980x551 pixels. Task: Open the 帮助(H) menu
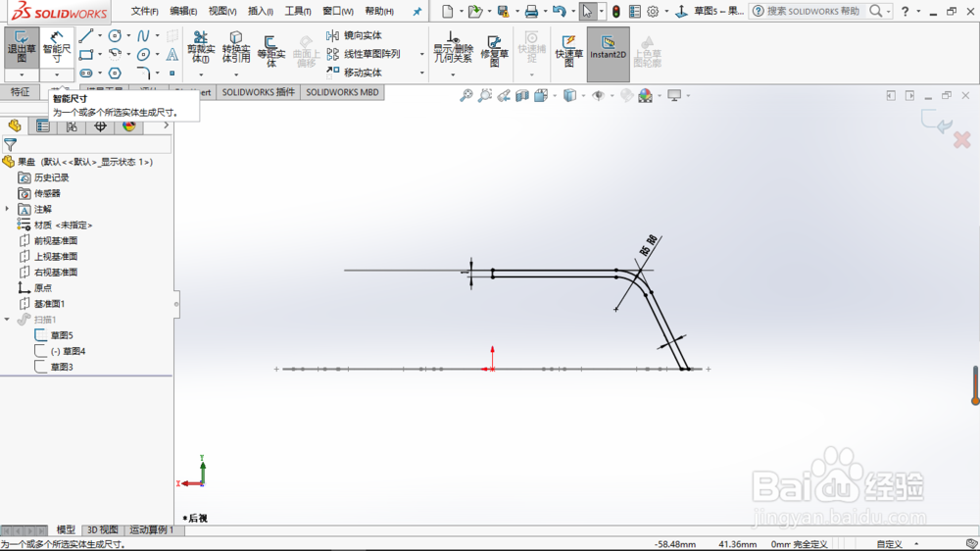coord(379,11)
